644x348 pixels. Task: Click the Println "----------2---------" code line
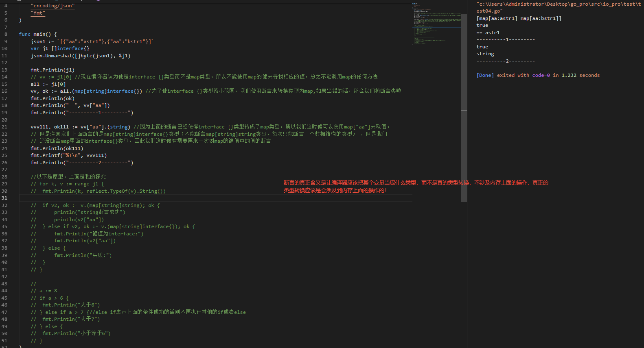(82, 163)
